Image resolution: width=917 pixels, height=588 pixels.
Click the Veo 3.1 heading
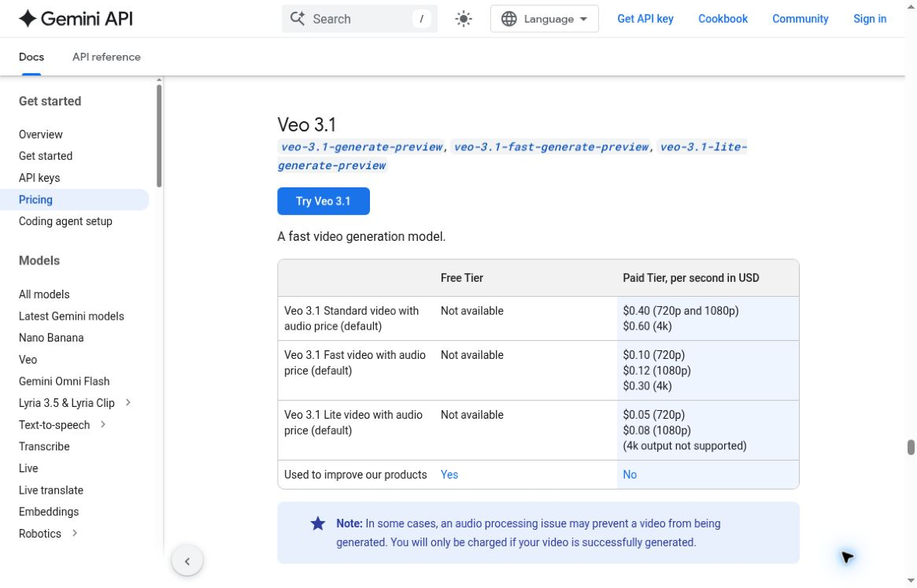pos(306,124)
